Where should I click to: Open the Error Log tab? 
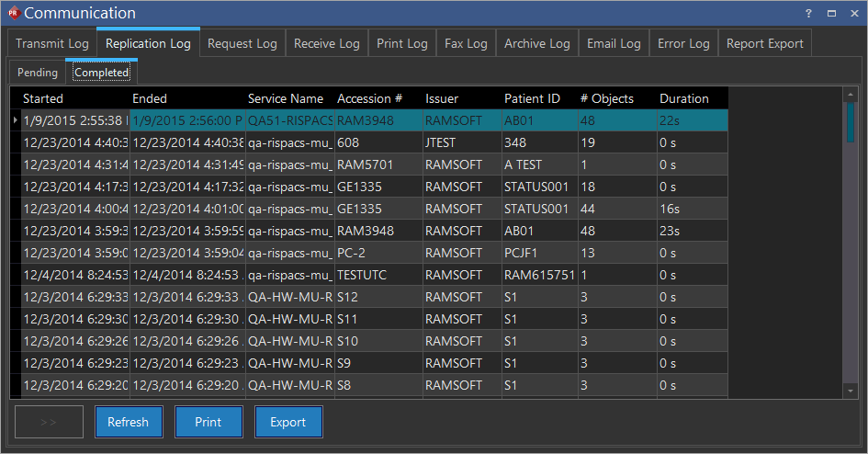pyautogui.click(x=683, y=43)
